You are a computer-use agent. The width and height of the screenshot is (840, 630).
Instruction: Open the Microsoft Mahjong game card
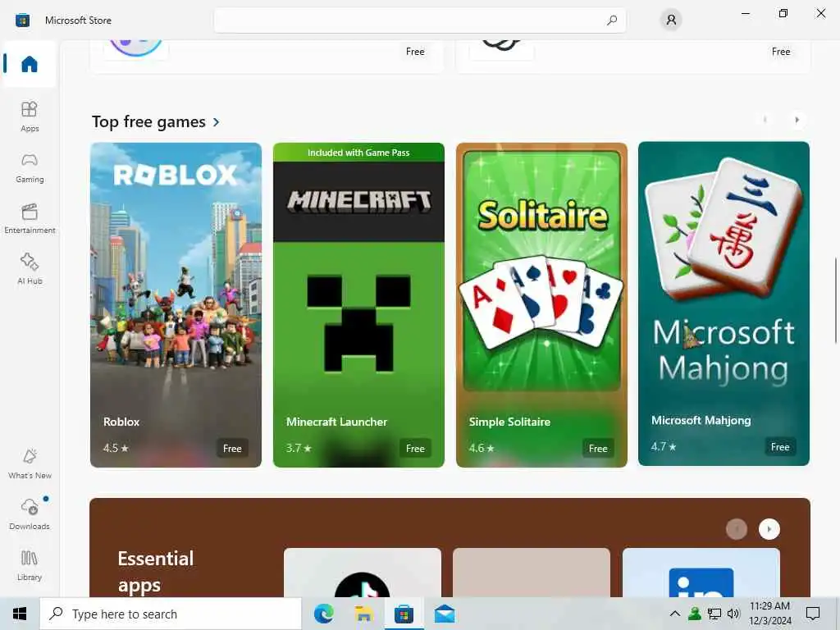click(x=724, y=304)
